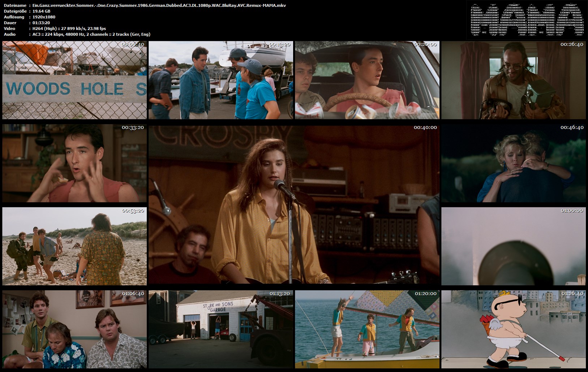Click the H264 video bitrate info line

(69, 29)
